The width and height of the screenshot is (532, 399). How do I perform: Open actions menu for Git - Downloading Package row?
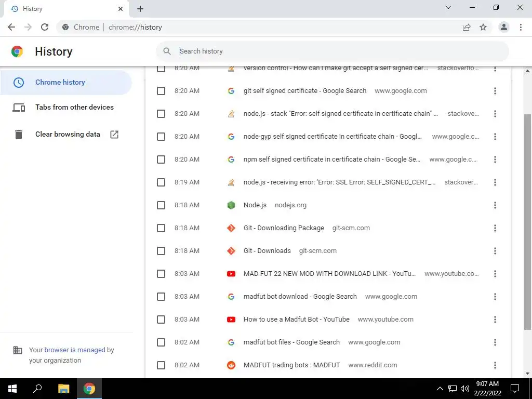pos(495,228)
